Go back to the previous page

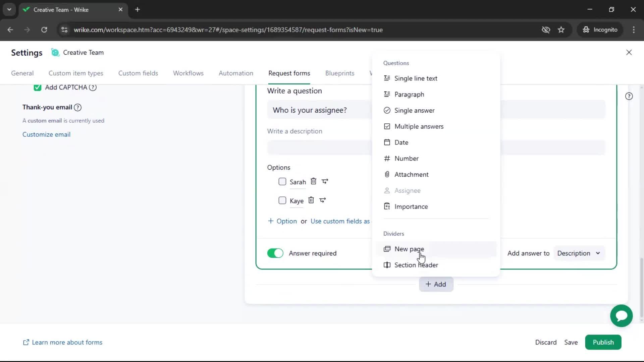[10, 30]
